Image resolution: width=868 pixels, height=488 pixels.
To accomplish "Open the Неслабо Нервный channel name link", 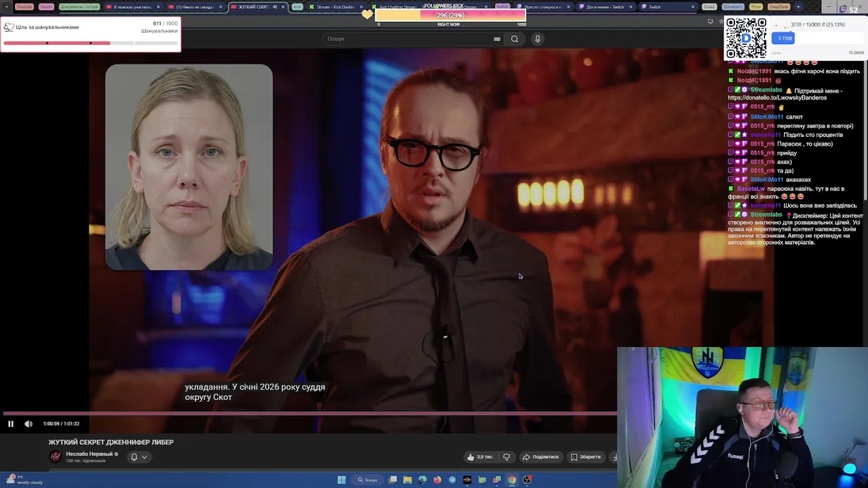I will click(x=89, y=454).
